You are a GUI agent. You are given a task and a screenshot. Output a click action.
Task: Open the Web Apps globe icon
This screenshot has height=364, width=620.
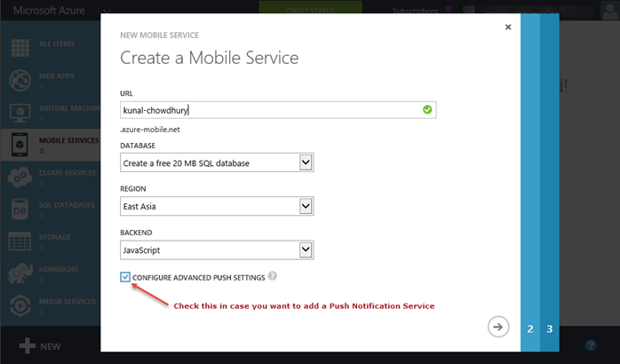coord(20,80)
